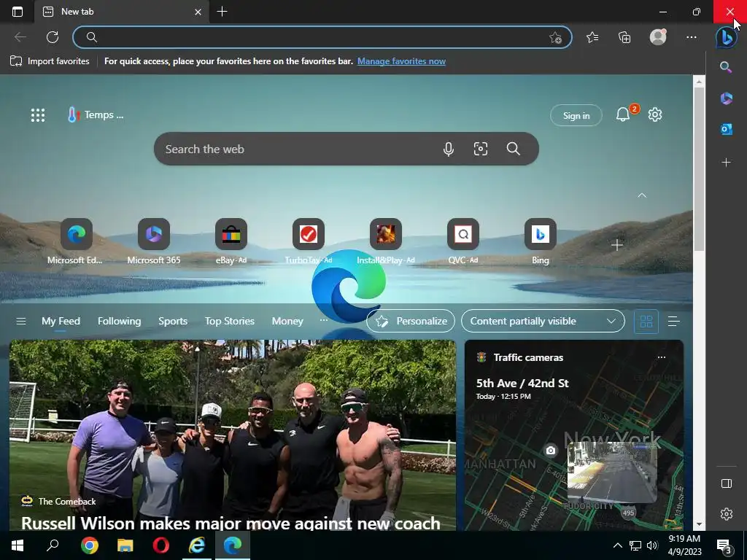Click Personalize button
The image size is (747, 560).
click(x=411, y=322)
